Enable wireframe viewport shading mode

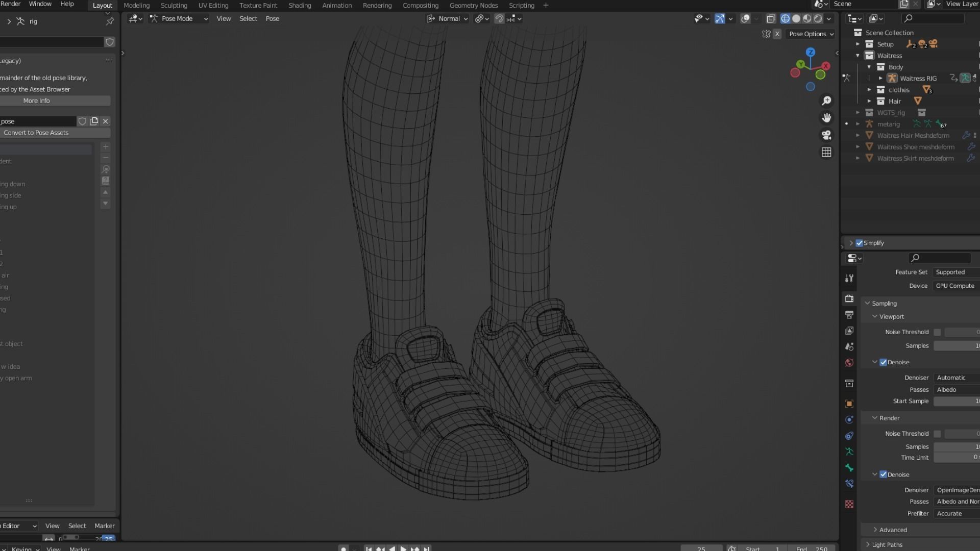pos(785,19)
